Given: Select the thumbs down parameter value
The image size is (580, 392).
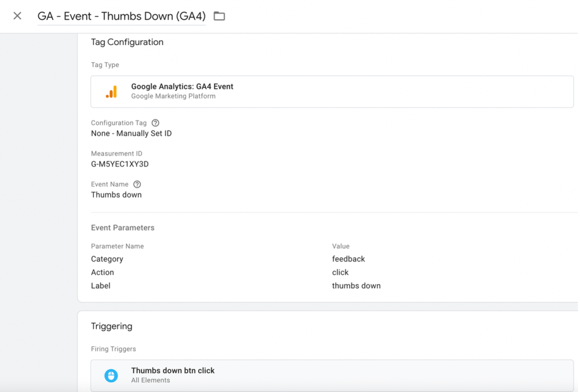Looking at the screenshot, I should click(356, 286).
